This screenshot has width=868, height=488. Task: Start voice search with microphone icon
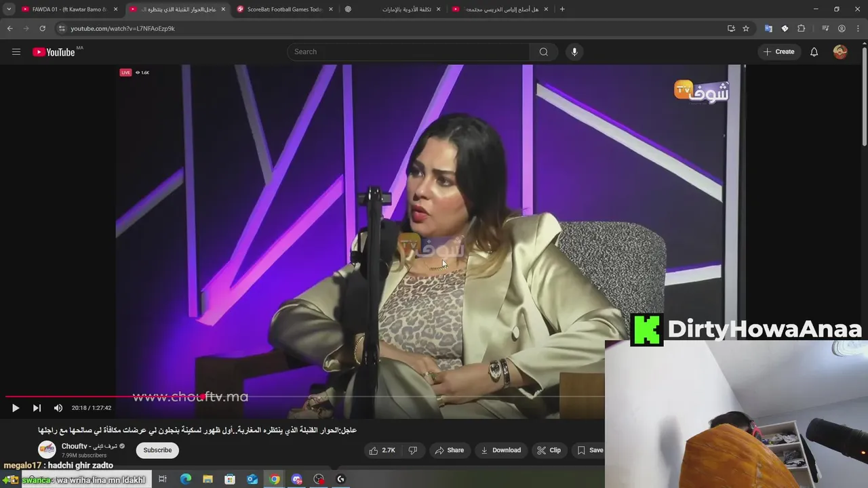[574, 52]
